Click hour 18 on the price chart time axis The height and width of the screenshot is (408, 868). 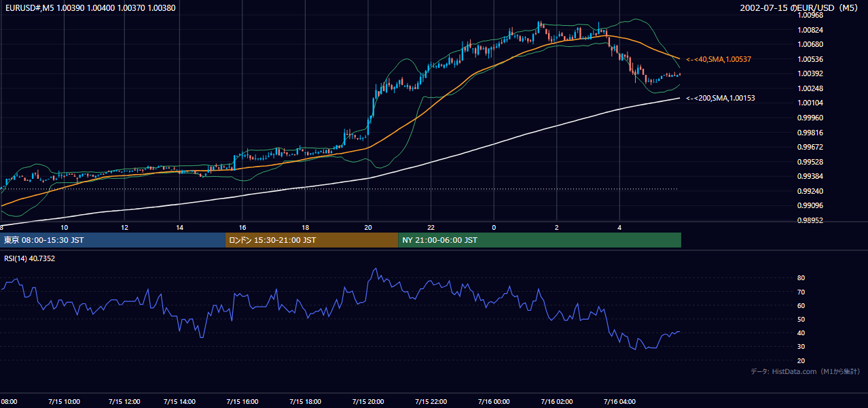306,227
